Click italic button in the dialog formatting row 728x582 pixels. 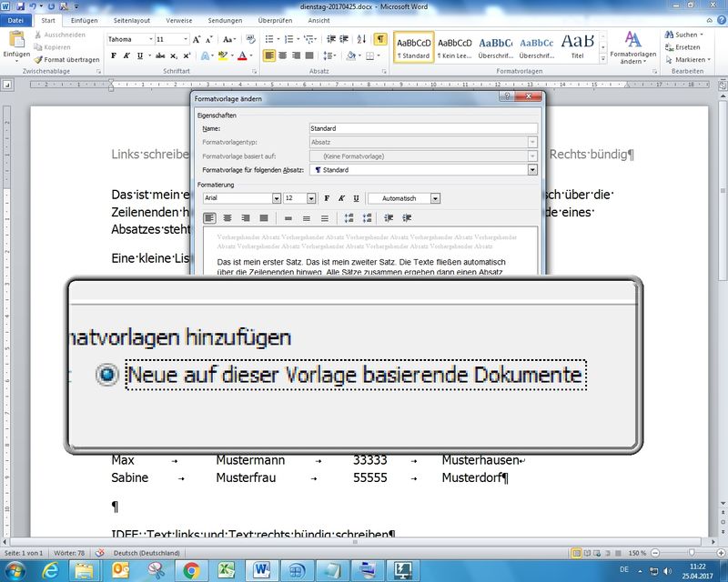pos(341,198)
